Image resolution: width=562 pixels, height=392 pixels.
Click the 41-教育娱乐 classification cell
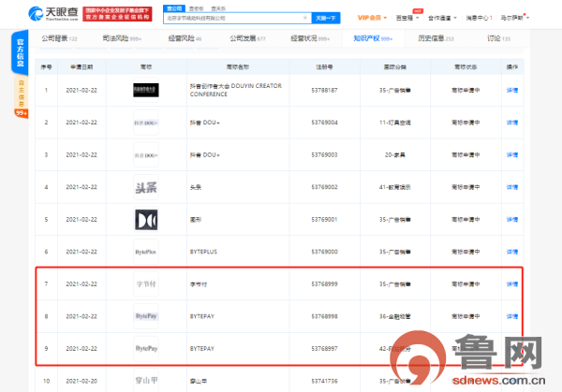pos(395,187)
